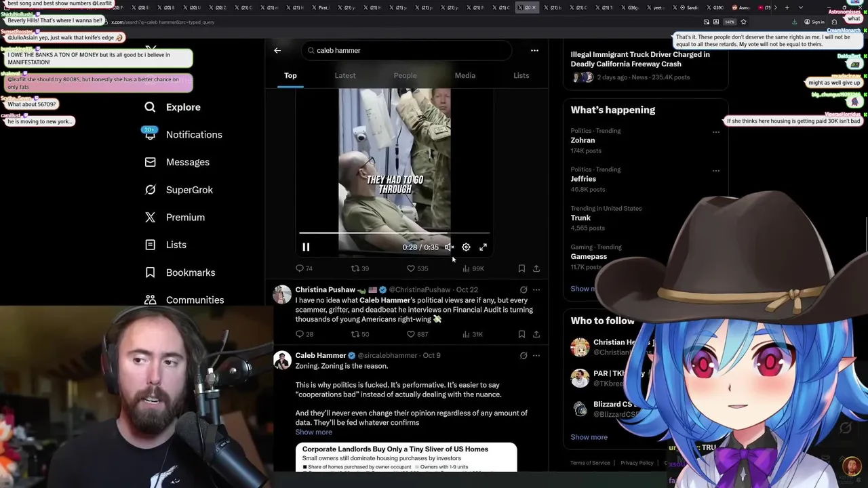The height and width of the screenshot is (488, 868).
Task: Expand video to fullscreen
Action: [x=483, y=247]
